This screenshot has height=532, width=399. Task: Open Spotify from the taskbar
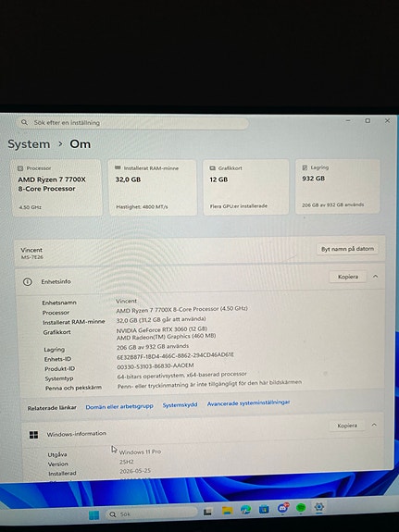[x=301, y=508]
